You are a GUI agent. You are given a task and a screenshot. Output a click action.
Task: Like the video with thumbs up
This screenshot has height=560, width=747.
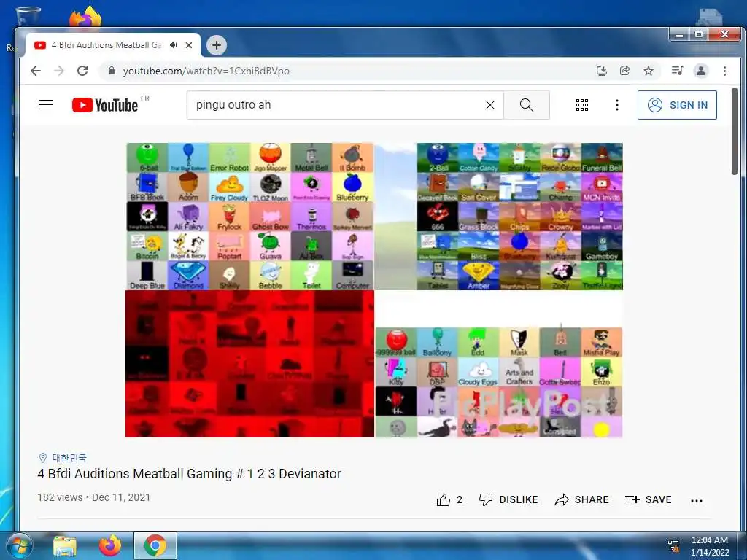pos(449,499)
